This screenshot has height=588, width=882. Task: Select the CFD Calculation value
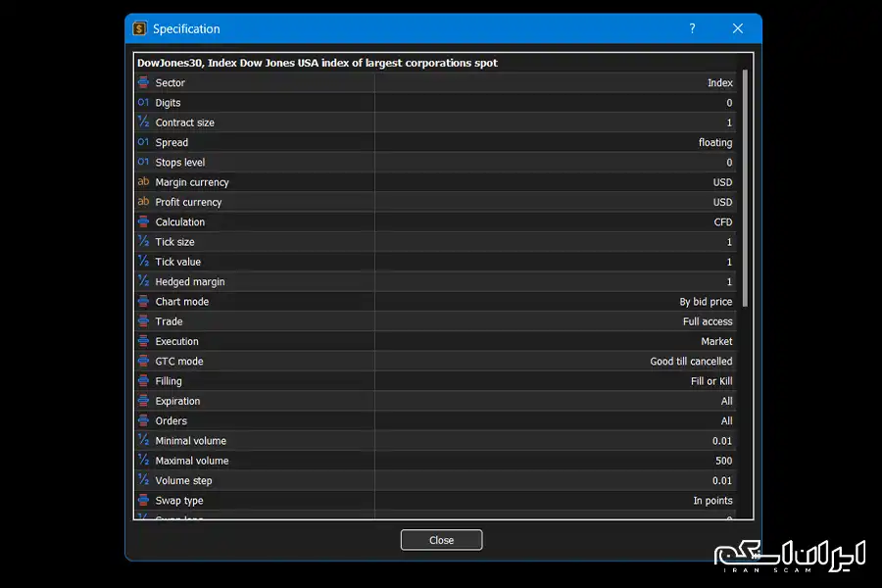[x=723, y=221]
